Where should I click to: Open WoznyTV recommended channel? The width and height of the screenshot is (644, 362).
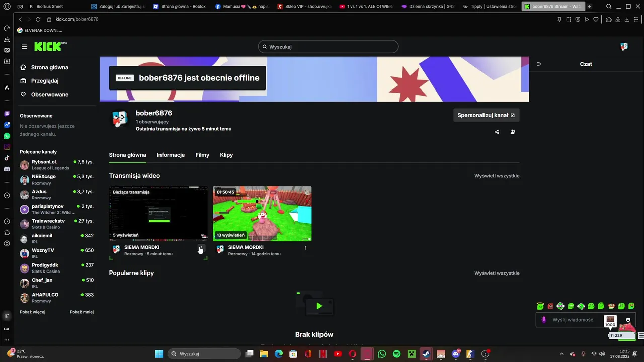[56, 253]
